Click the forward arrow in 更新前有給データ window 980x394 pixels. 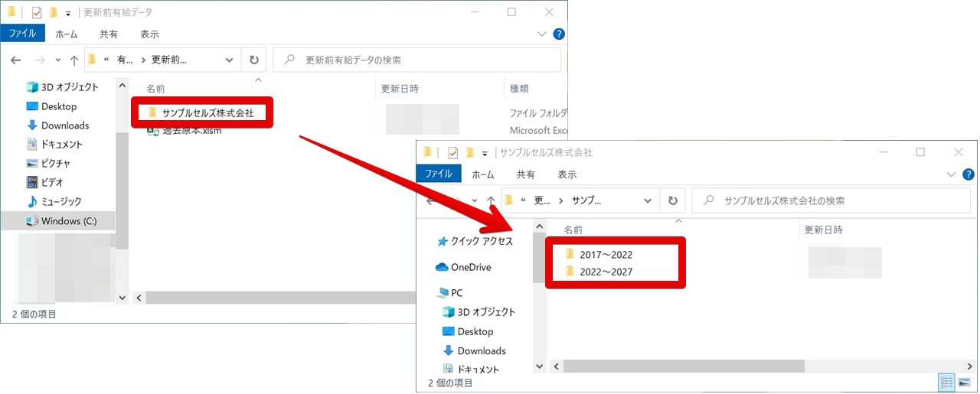[x=41, y=60]
